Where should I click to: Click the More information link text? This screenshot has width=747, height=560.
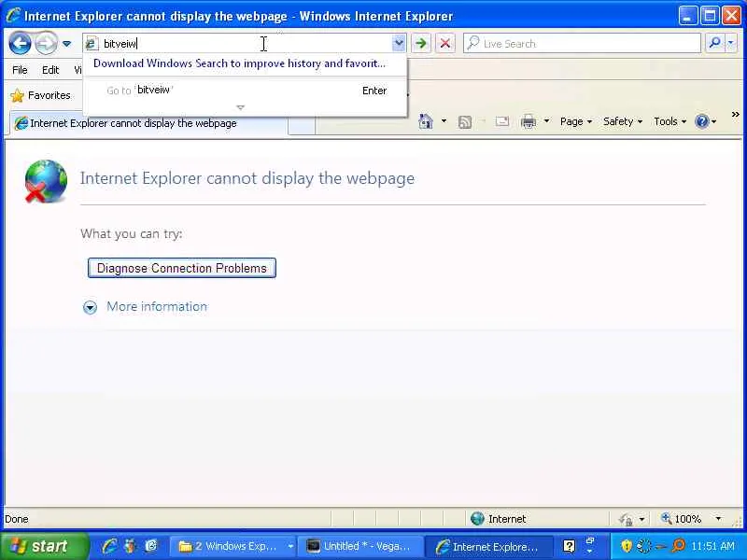pos(157,307)
